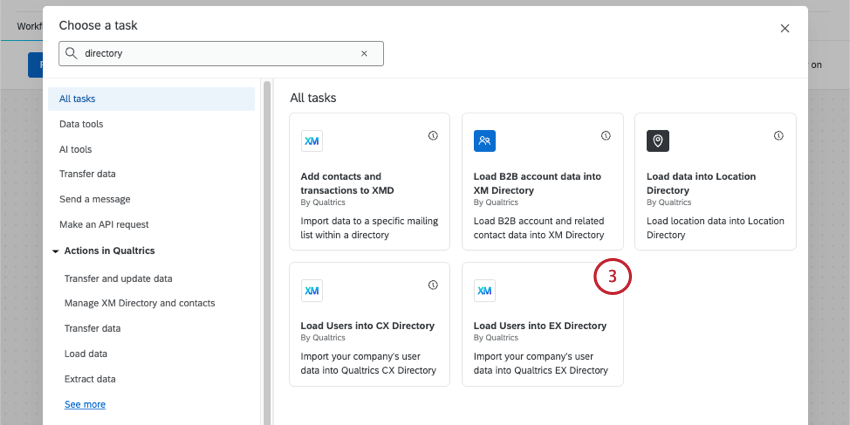Click the Location Directory pin icon
The width and height of the screenshot is (850, 425).
pos(657,141)
